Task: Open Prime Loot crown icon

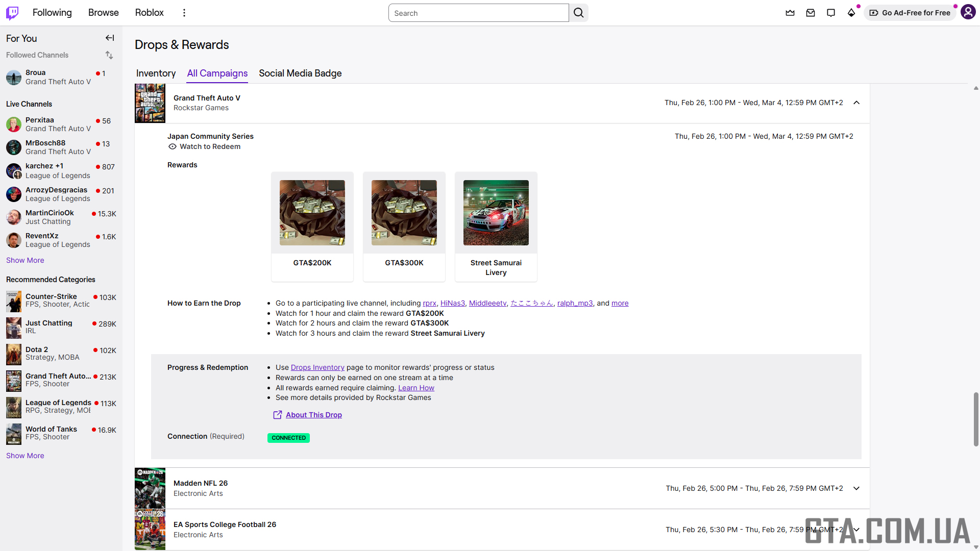Action: (x=790, y=13)
